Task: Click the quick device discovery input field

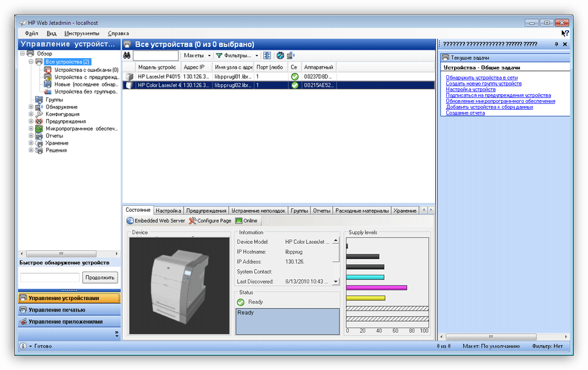Action: 50,278
